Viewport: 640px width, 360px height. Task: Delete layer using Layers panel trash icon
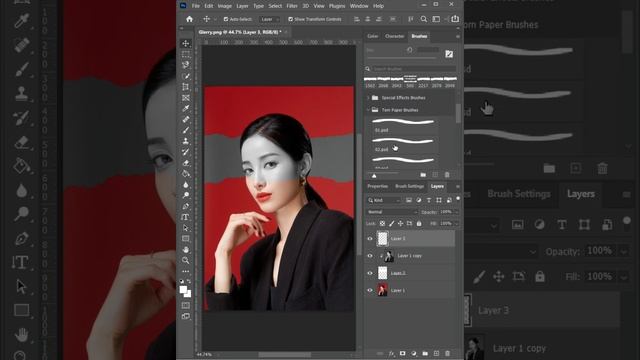pos(447,353)
